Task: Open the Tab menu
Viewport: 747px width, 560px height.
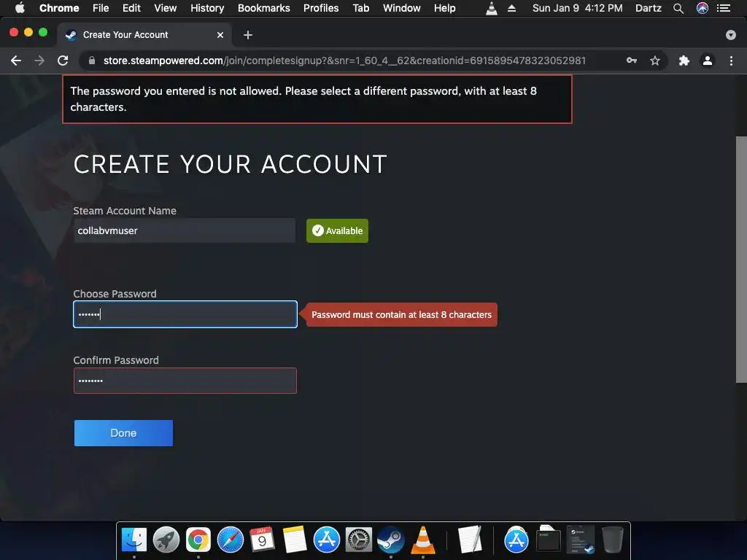Action: click(x=361, y=8)
